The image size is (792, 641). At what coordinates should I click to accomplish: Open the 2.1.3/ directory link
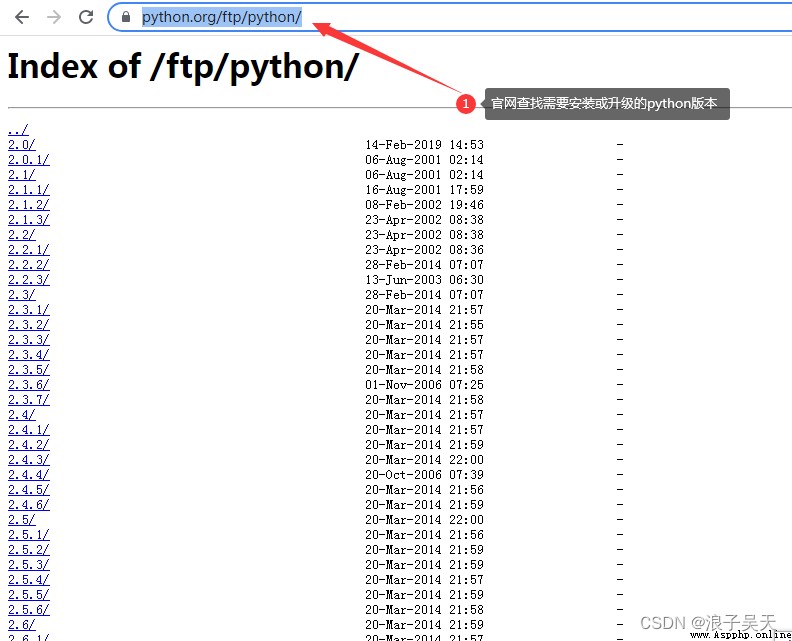point(29,220)
